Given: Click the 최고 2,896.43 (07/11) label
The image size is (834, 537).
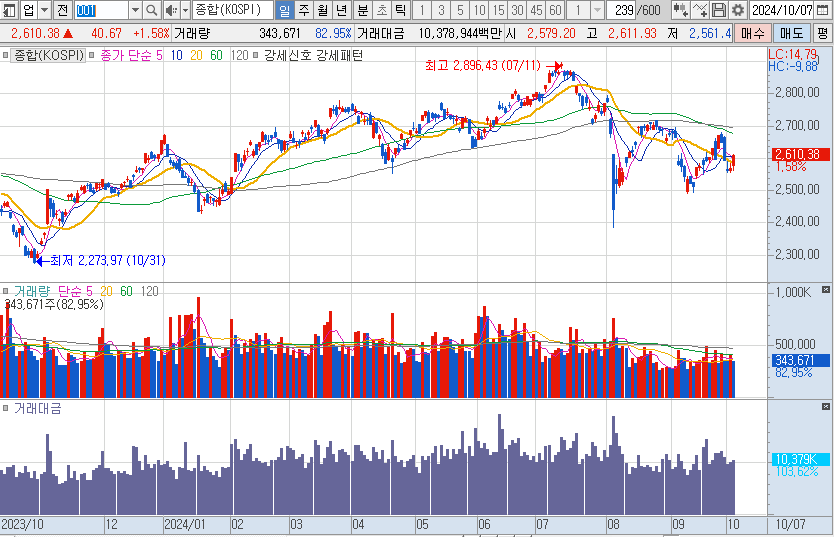Looking at the screenshot, I should point(483,65).
